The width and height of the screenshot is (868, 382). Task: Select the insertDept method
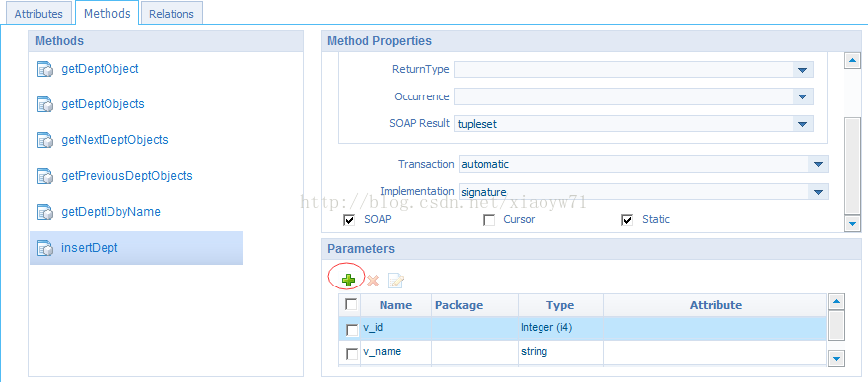pos(136,248)
